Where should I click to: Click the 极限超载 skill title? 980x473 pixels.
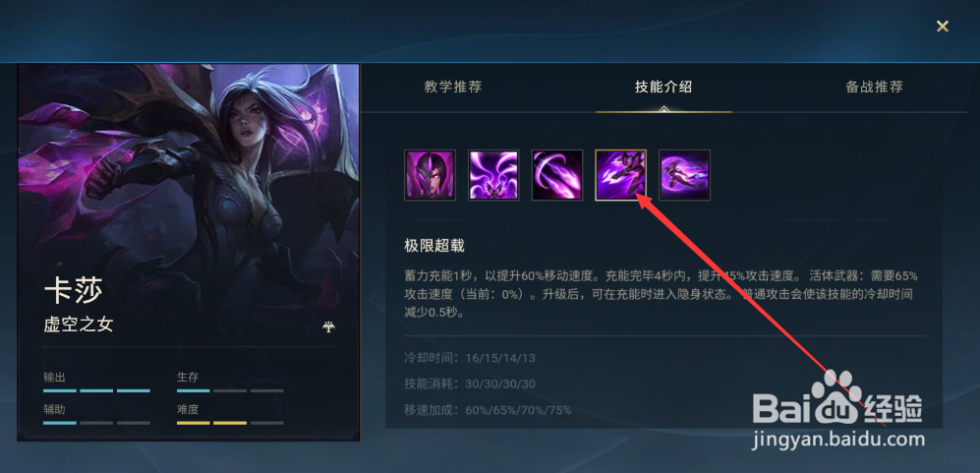[434, 246]
